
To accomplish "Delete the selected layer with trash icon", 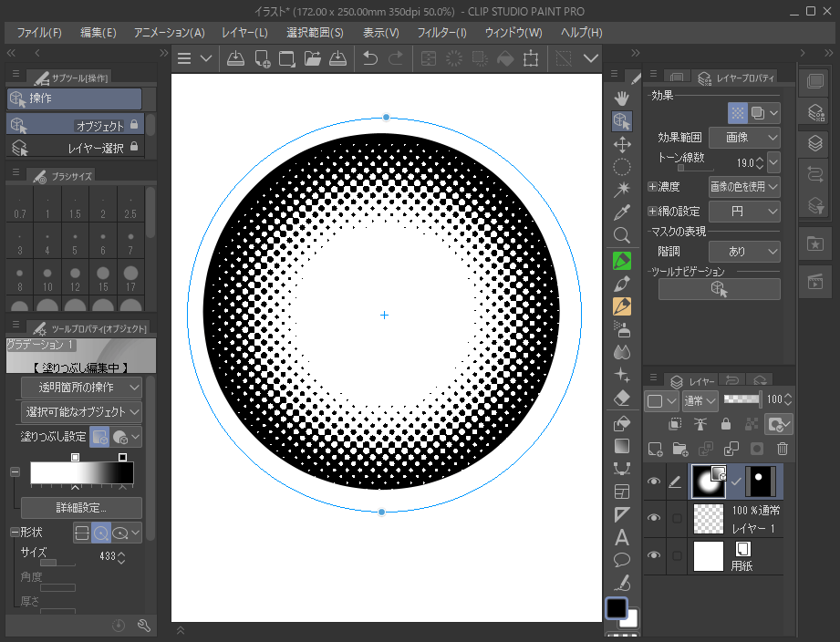I will pyautogui.click(x=782, y=448).
